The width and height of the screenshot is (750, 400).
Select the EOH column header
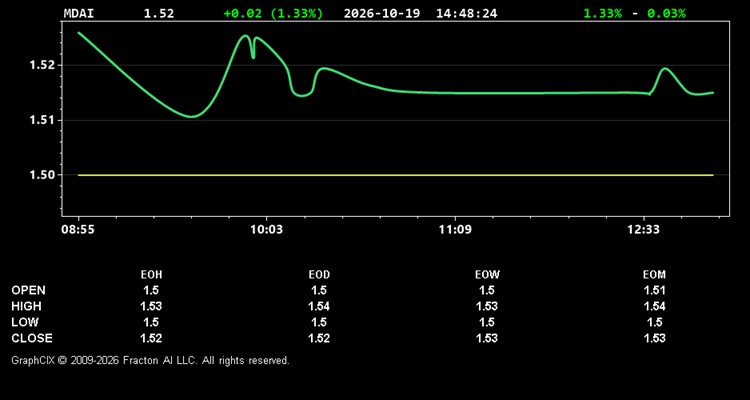(151, 275)
